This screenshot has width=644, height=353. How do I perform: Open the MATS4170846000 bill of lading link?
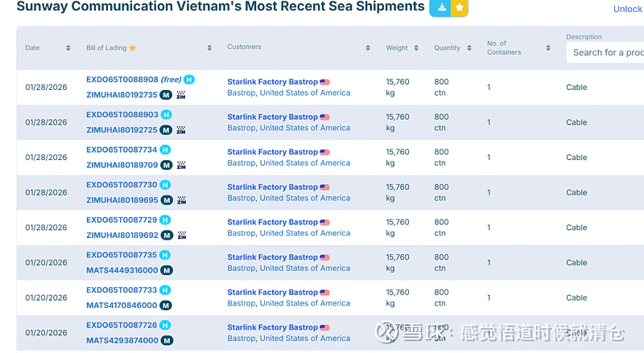122,306
